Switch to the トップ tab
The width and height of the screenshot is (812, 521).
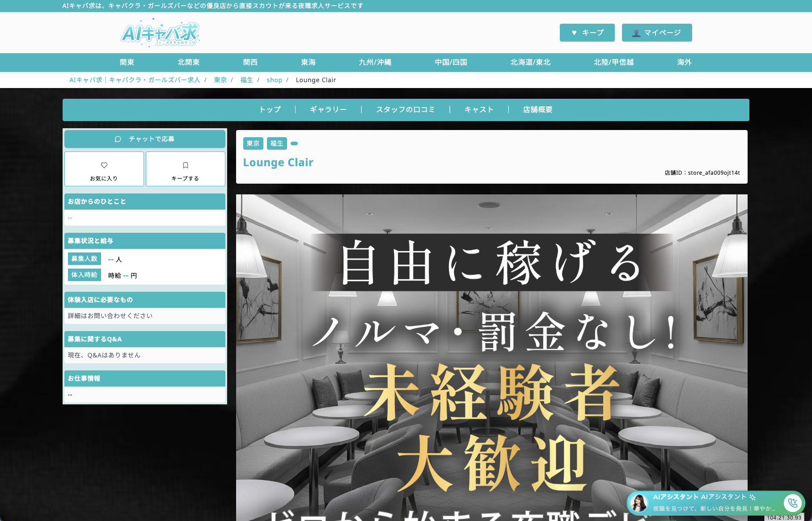[x=270, y=110]
